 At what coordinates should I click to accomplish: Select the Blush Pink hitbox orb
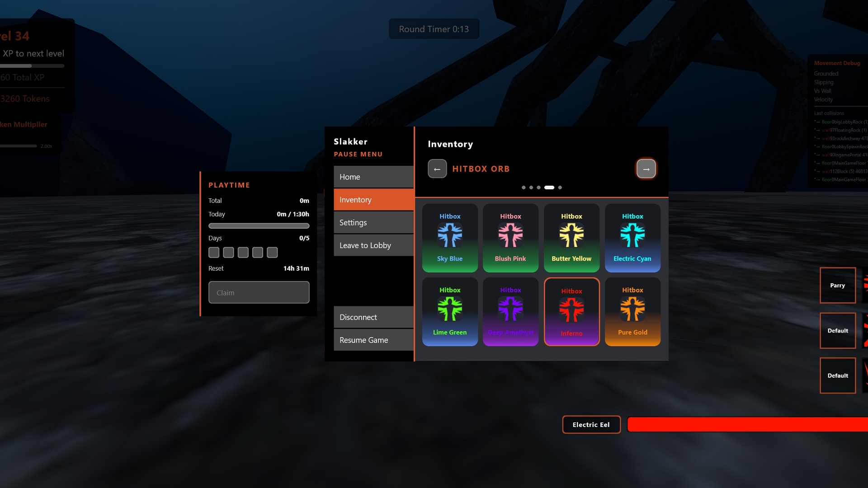(x=510, y=238)
